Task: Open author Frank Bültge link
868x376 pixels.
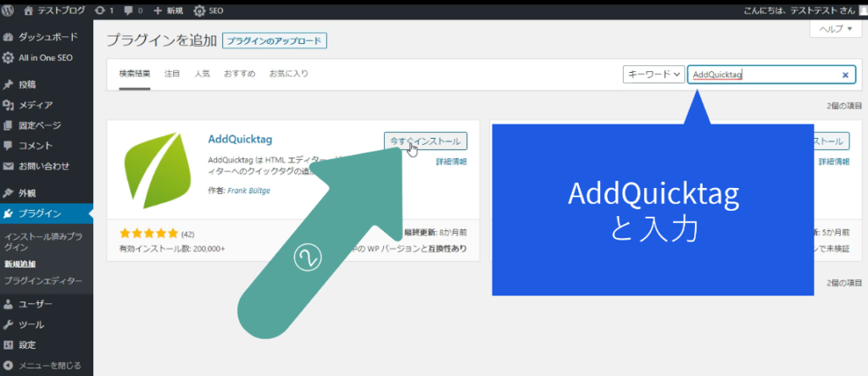Action: click(249, 191)
